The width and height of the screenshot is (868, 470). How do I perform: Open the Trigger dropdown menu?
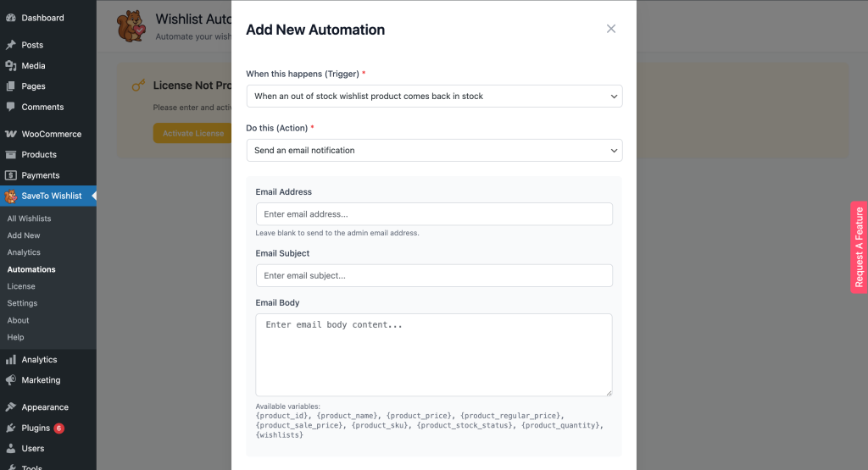(x=434, y=97)
